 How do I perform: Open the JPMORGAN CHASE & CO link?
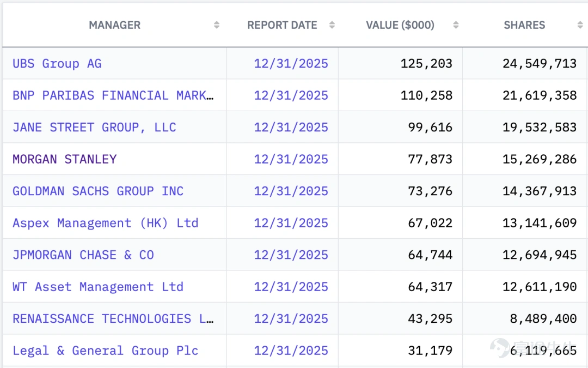click(x=83, y=255)
